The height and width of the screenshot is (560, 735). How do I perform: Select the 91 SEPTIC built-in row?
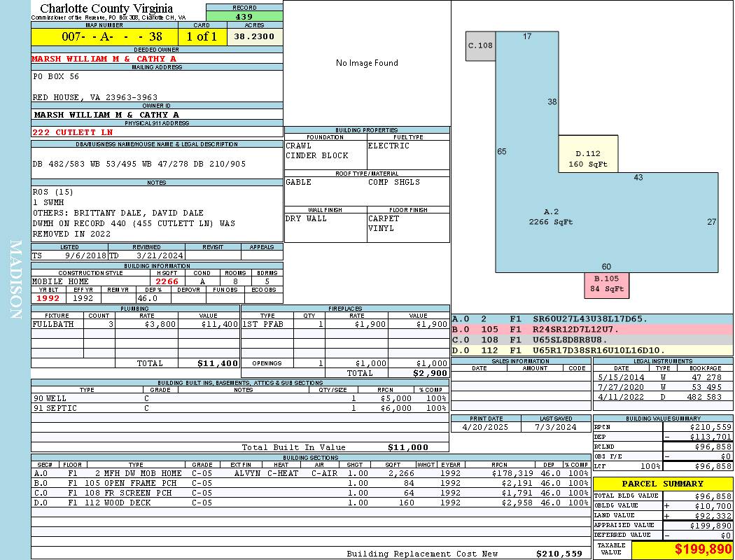pyautogui.click(x=238, y=408)
